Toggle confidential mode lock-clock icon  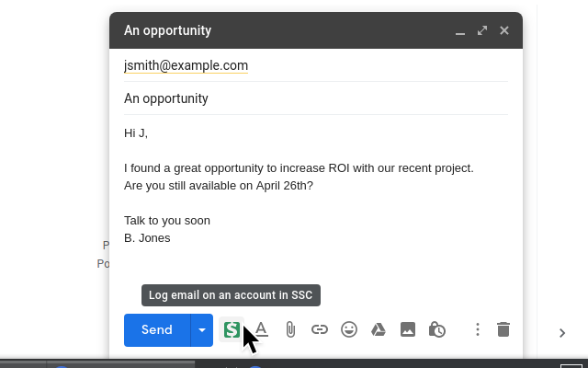point(437,329)
